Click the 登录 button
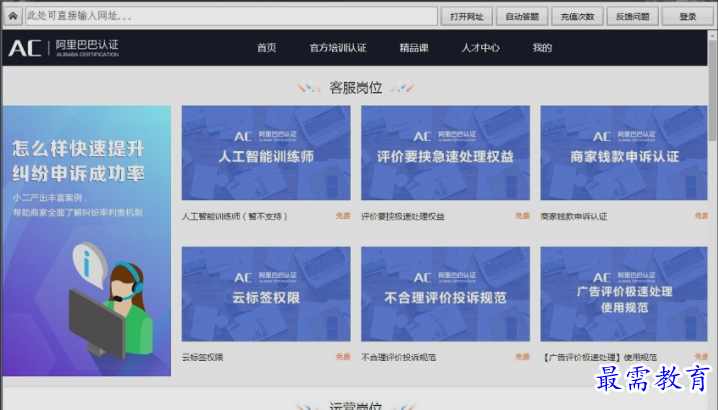718x410 pixels. point(687,16)
